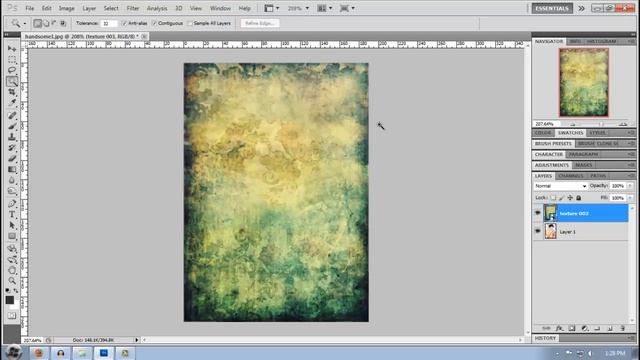This screenshot has height=360, width=640.
Task: Select the Gradient tool
Action: click(12, 169)
